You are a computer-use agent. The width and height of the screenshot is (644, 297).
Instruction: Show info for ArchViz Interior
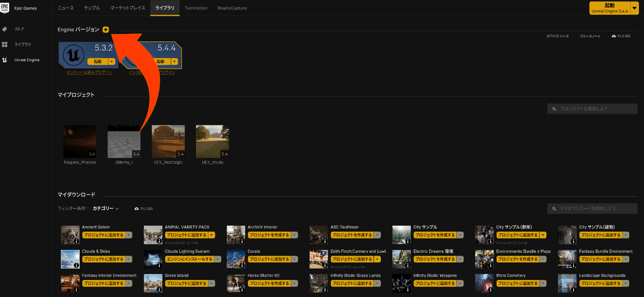pos(242,241)
